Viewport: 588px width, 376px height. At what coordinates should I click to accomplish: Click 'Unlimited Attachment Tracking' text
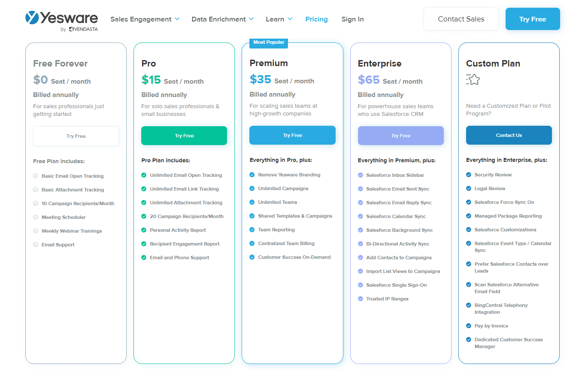coord(186,203)
